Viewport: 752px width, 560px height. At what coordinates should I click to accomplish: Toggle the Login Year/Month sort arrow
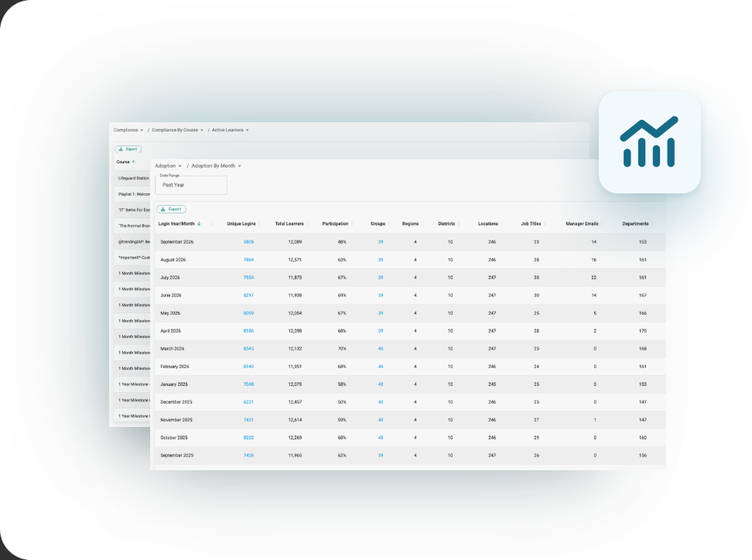199,224
